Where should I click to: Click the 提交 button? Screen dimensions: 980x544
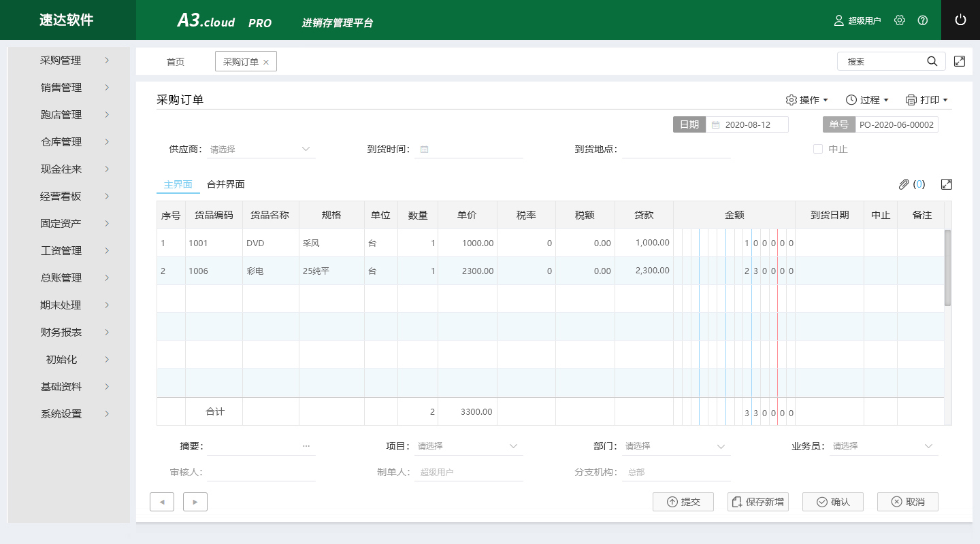[x=683, y=502]
